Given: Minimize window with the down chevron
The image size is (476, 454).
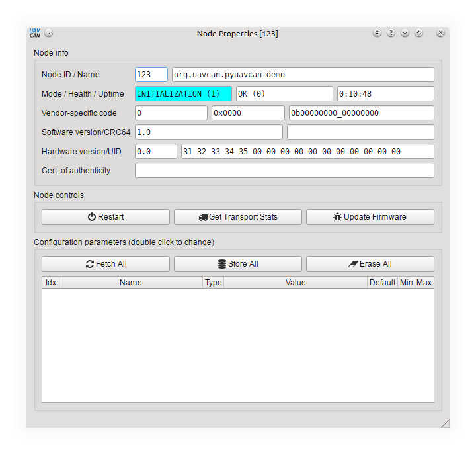Looking at the screenshot, I should tap(405, 33).
